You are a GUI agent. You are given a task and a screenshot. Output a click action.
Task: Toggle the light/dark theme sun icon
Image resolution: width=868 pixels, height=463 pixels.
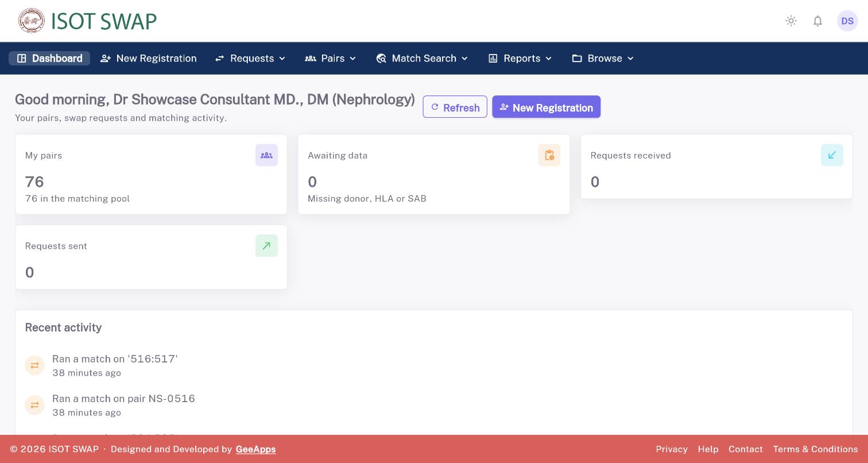791,21
